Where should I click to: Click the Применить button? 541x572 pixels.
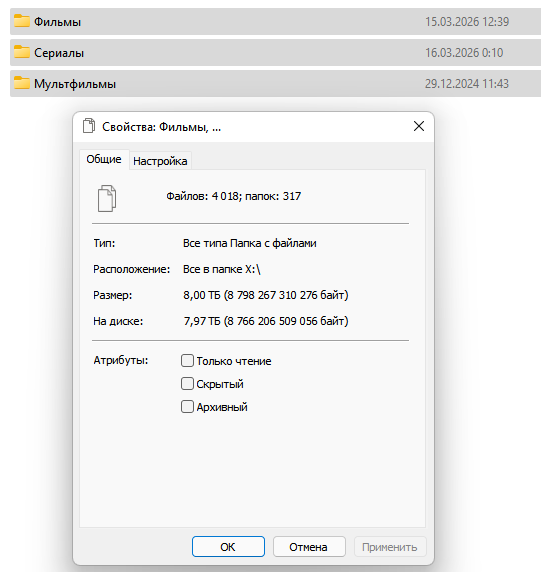coord(390,546)
